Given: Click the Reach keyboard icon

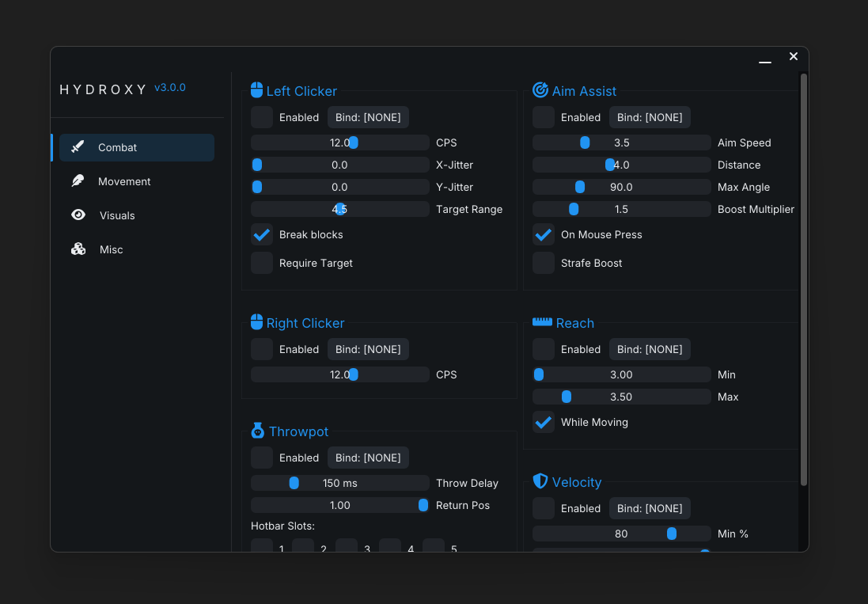Looking at the screenshot, I should click(x=541, y=321).
